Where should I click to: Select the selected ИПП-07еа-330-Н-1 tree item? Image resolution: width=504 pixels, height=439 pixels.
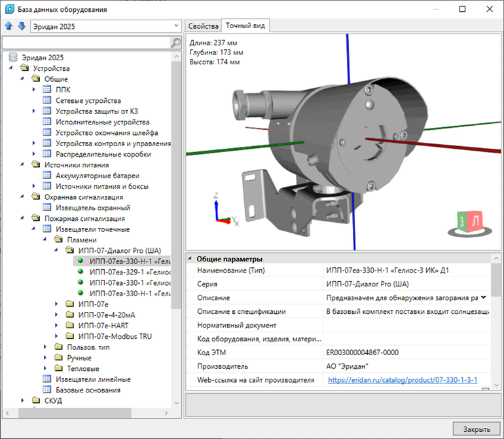click(122, 261)
